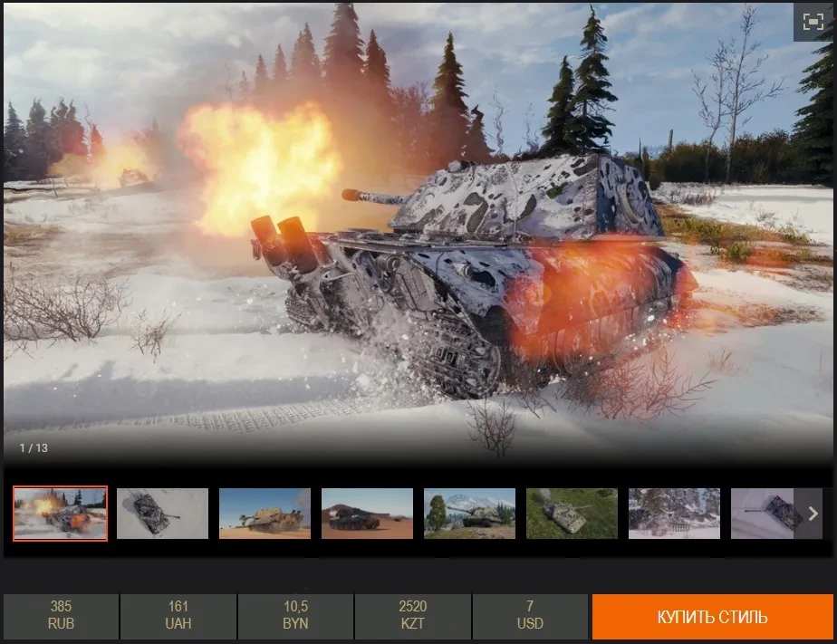Choose the 161 UAH price option

click(178, 616)
